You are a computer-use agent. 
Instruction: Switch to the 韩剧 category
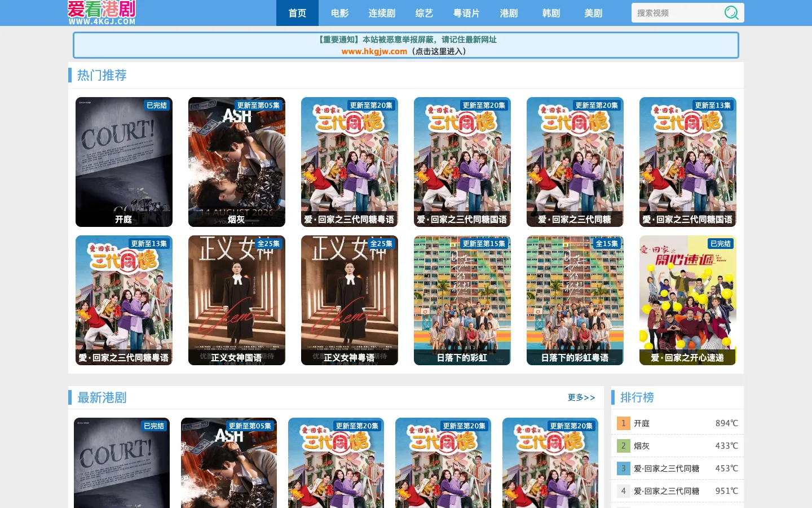click(551, 13)
